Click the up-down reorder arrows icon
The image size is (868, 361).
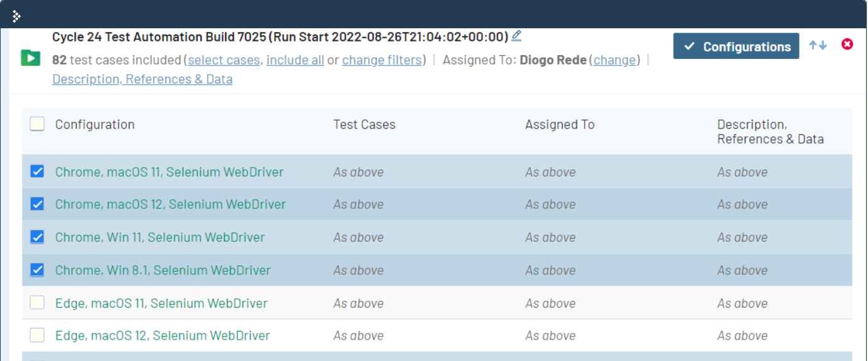click(818, 45)
